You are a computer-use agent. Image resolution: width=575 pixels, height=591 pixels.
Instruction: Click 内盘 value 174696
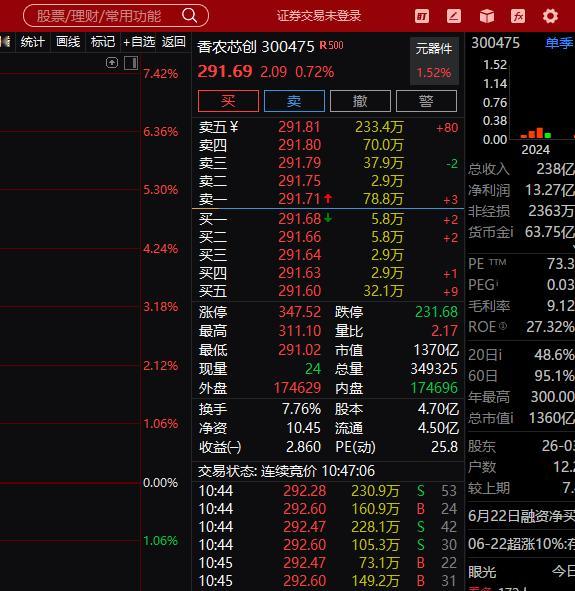(x=434, y=388)
